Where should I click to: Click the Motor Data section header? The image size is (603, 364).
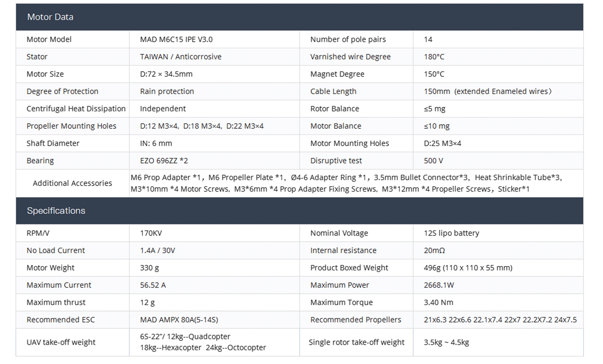click(x=50, y=17)
